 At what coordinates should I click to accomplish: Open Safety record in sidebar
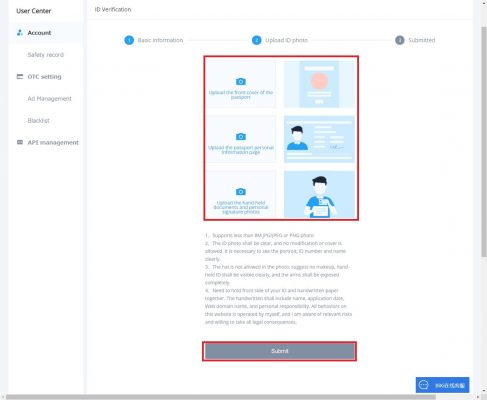coord(46,55)
